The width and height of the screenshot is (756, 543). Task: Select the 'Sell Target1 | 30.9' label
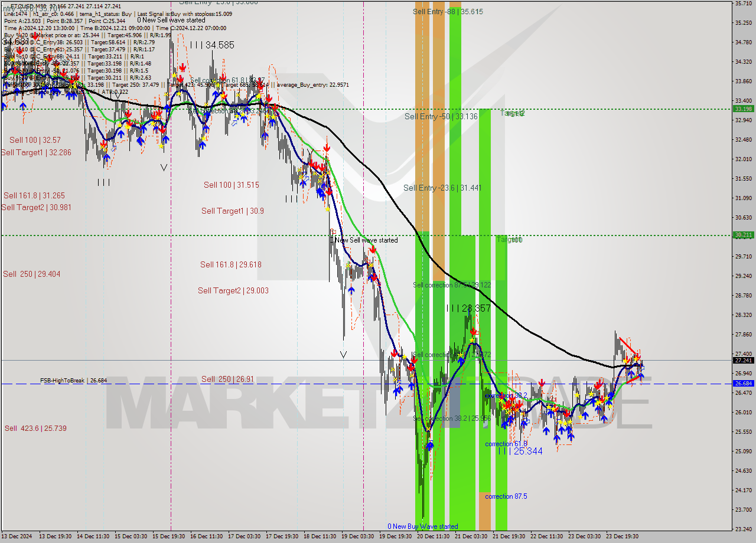pyautogui.click(x=233, y=211)
